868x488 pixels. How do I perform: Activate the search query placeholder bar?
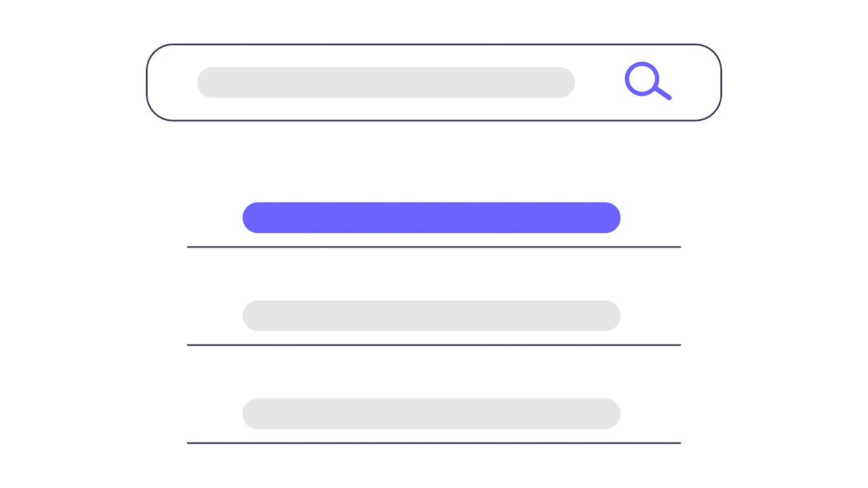tap(386, 82)
